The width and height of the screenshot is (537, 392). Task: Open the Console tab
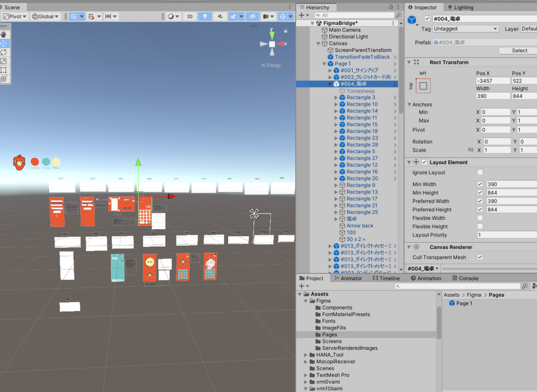(x=465, y=278)
